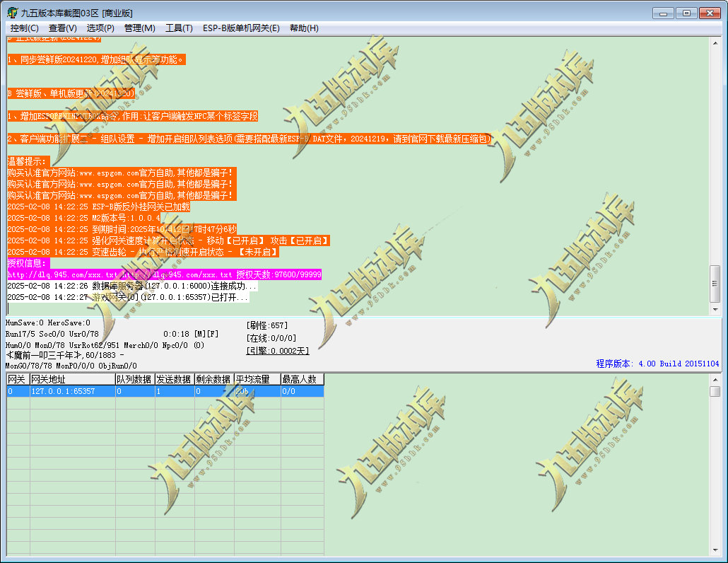Click the HumSave:0 HeroSave:0 status line
This screenshot has width=728, height=563.
point(48,323)
